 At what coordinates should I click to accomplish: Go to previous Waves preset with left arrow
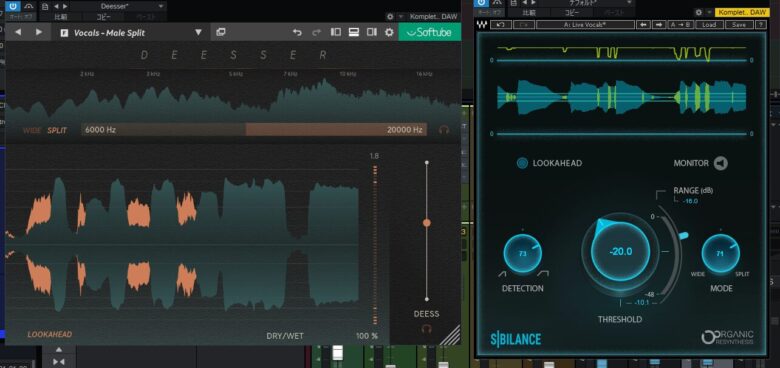coord(643,24)
